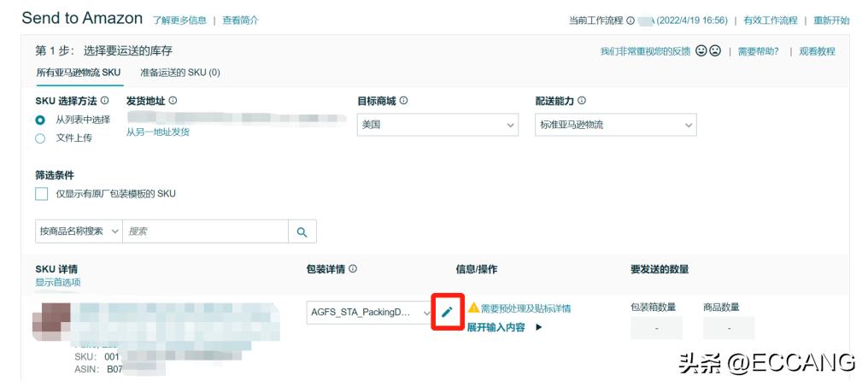Open AGFS_STA_PackingD... template dropdown

[369, 313]
